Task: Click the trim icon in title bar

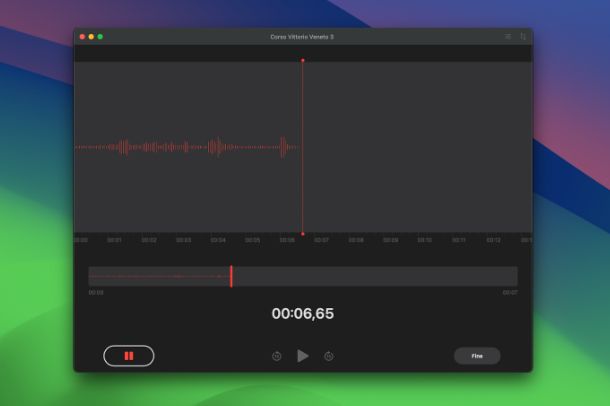Action: point(522,36)
